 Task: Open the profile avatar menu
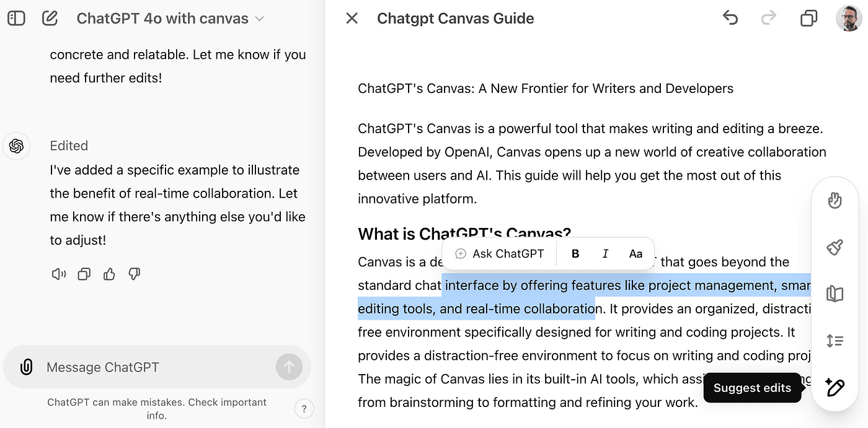848,18
